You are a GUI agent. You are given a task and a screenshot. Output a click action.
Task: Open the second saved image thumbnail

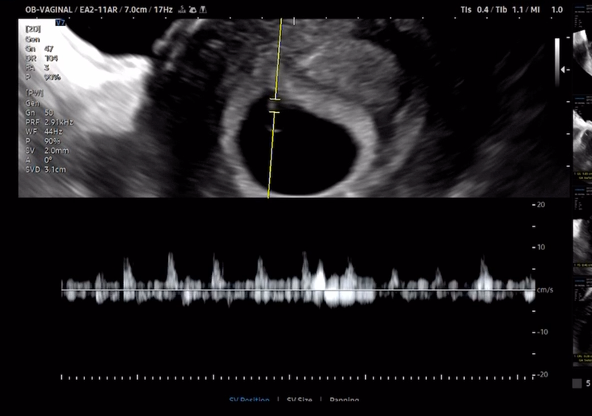pyautogui.click(x=583, y=139)
